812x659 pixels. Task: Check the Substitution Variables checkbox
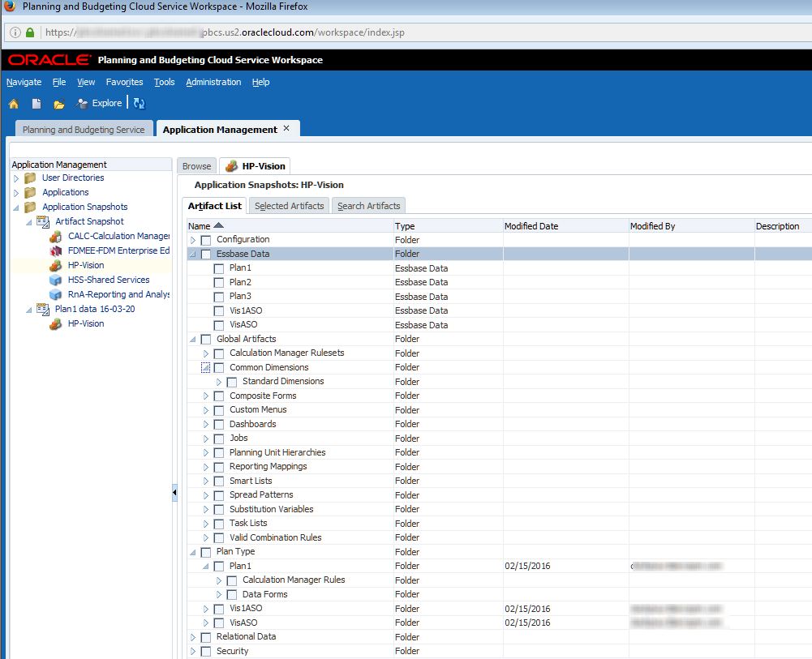219,510
